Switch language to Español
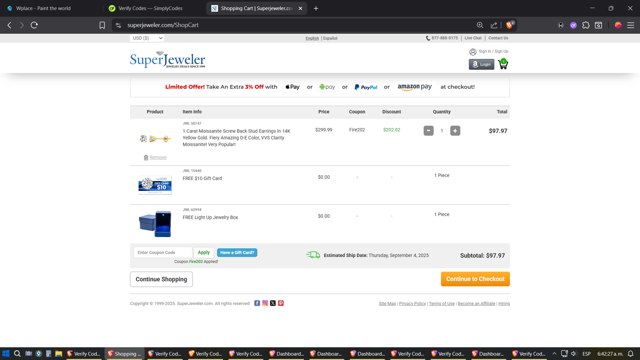Image resolution: width=640 pixels, height=360 pixels. click(330, 38)
